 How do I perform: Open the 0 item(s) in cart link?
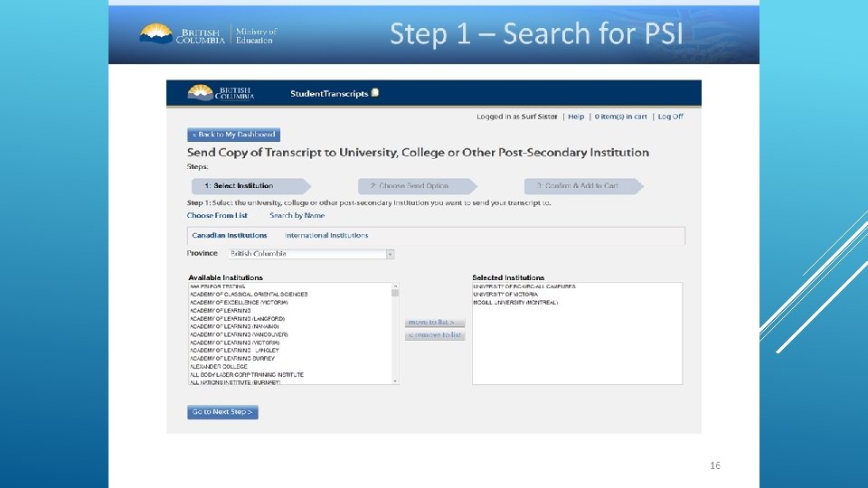[x=620, y=117]
